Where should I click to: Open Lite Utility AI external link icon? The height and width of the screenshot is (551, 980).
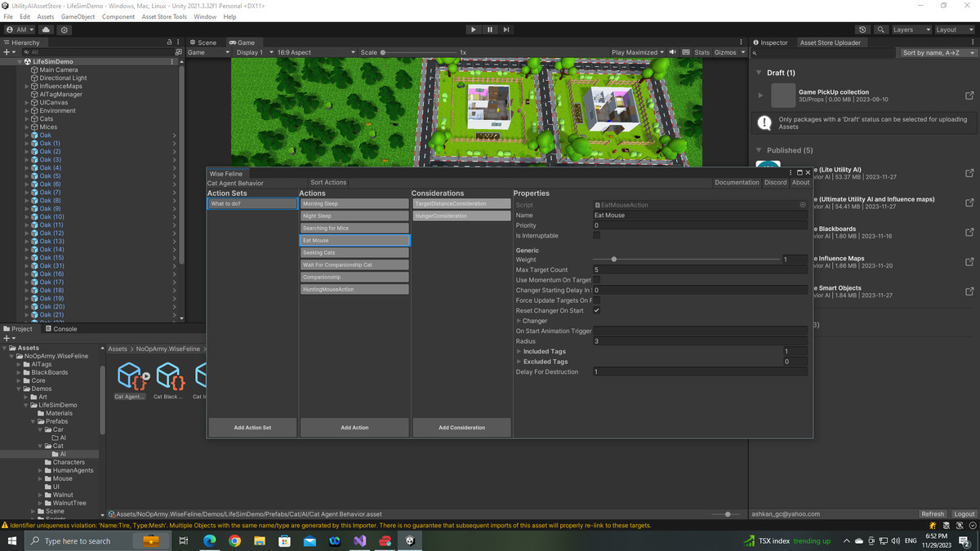pyautogui.click(x=969, y=173)
